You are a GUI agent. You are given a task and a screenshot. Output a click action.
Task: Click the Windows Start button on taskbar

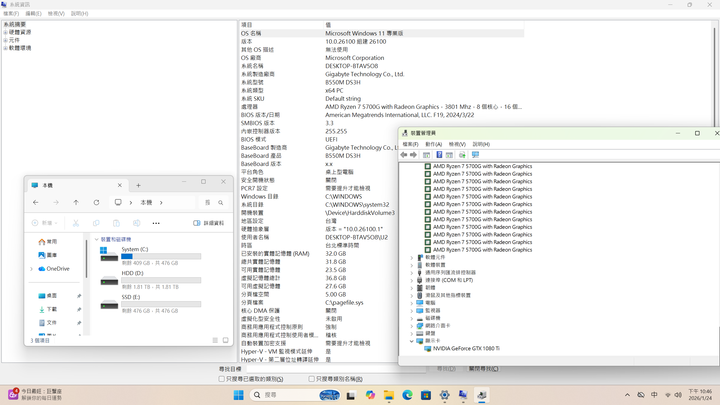click(x=238, y=395)
